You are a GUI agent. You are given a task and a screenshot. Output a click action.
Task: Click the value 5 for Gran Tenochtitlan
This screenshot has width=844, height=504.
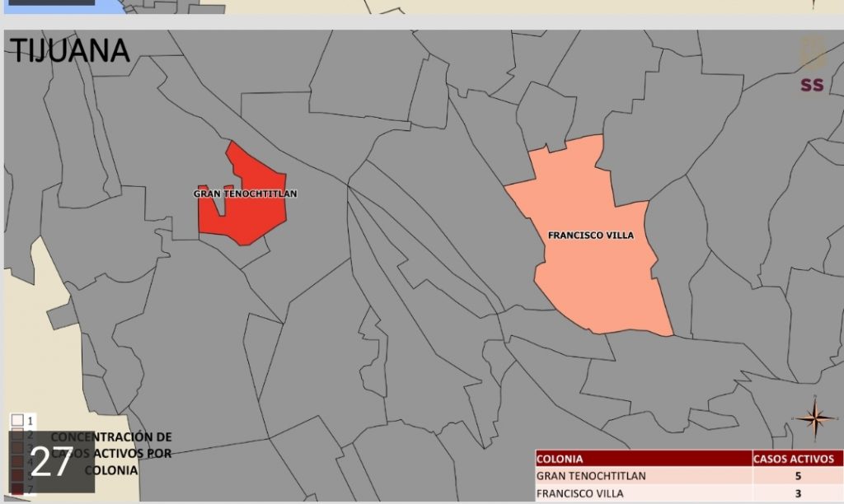pyautogui.click(x=798, y=475)
